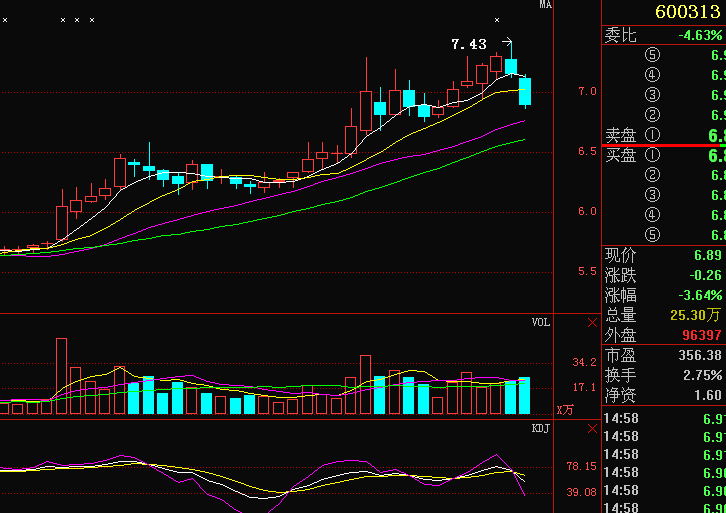Click the last cyan candlestick on the chart
Screen dimensions: 726x513
[525, 92]
